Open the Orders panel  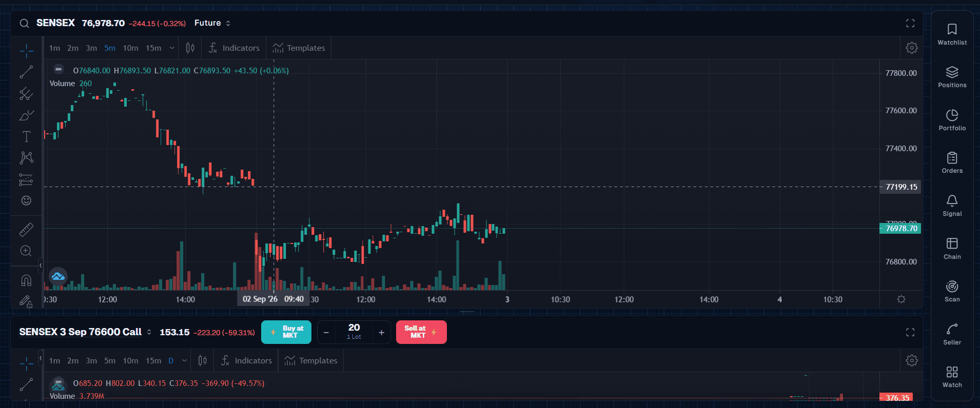952,163
